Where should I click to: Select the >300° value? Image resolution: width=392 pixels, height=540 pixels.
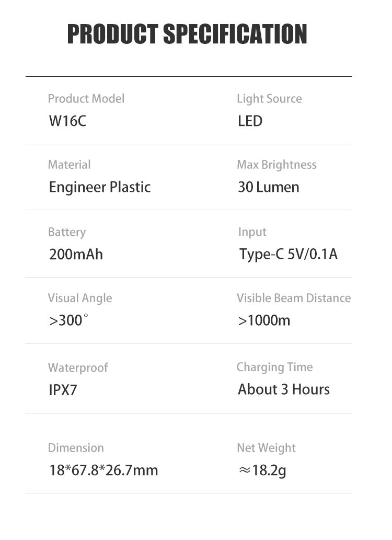[68, 320]
